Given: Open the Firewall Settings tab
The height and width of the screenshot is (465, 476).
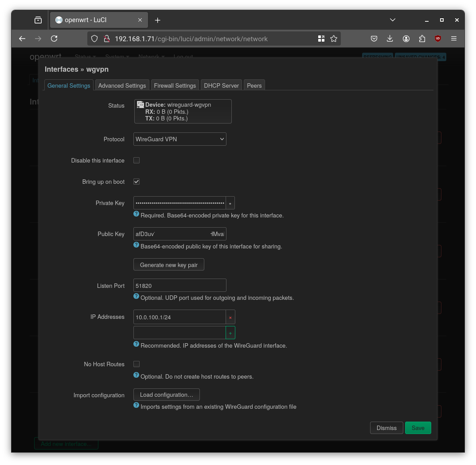Looking at the screenshot, I should tap(175, 85).
